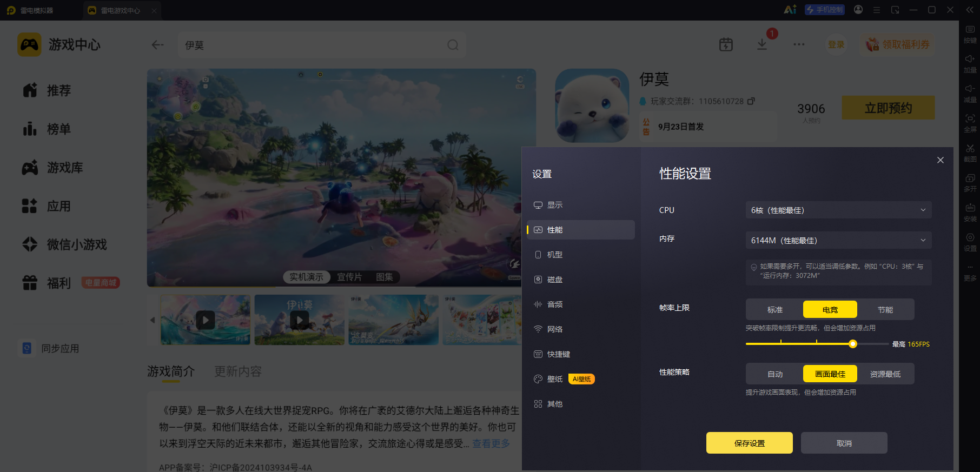The width and height of the screenshot is (980, 472).
Task: Click the 伊莫 game app icon
Action: coord(592,105)
